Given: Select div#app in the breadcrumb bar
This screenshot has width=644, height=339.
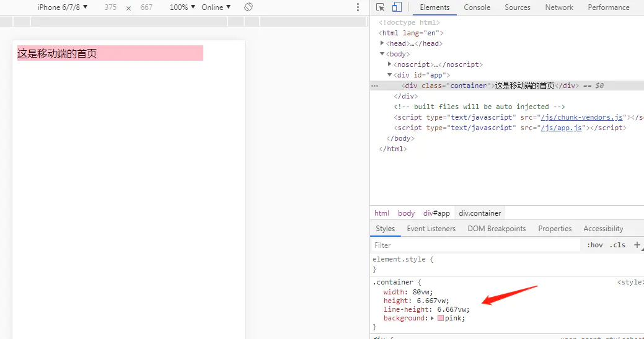Looking at the screenshot, I should click(436, 213).
